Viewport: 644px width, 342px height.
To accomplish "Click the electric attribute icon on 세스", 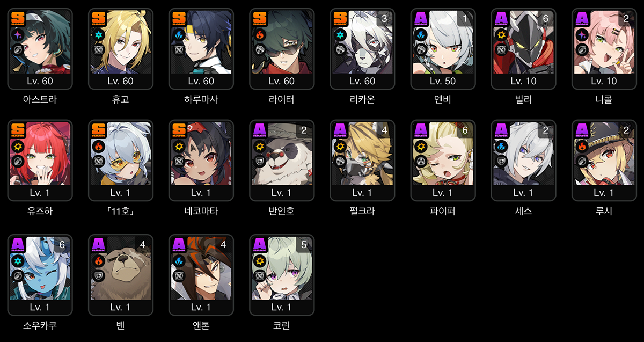I will [x=501, y=147].
